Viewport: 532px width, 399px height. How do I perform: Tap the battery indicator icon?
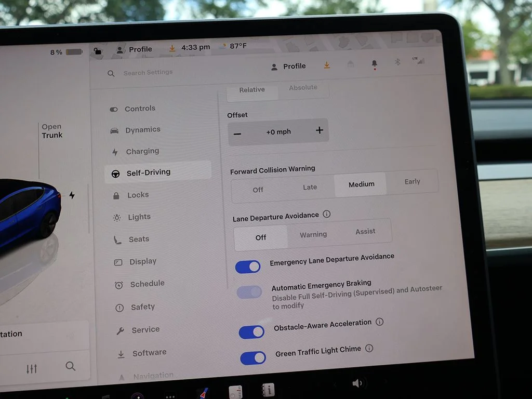pos(74,52)
